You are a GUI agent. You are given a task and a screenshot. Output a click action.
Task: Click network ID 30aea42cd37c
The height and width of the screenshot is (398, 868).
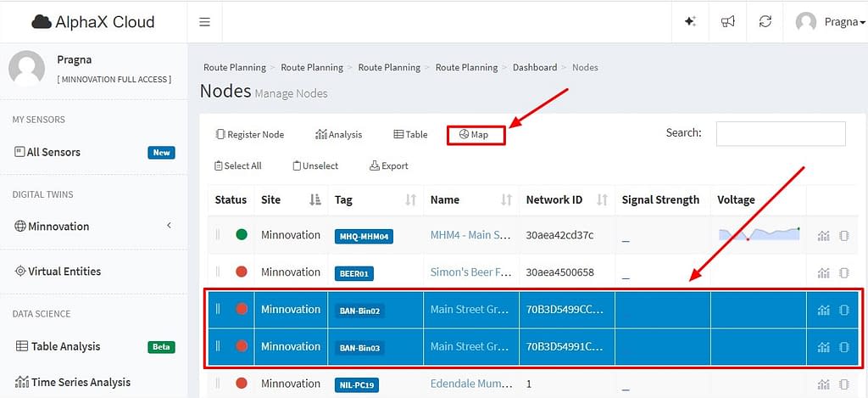(559, 235)
